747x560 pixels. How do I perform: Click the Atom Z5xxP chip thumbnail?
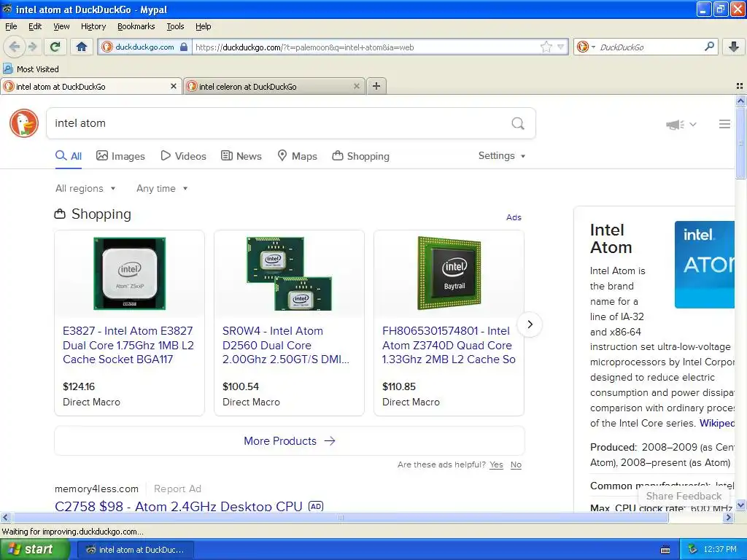(x=130, y=274)
